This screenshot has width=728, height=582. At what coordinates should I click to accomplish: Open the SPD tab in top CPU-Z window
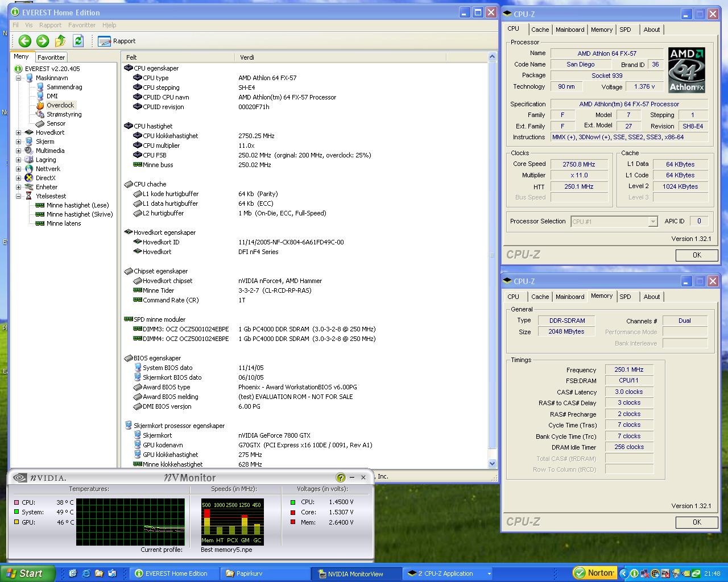(x=625, y=30)
